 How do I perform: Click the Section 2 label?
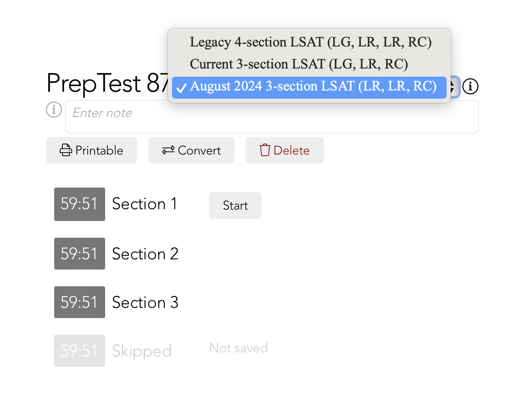tap(145, 254)
